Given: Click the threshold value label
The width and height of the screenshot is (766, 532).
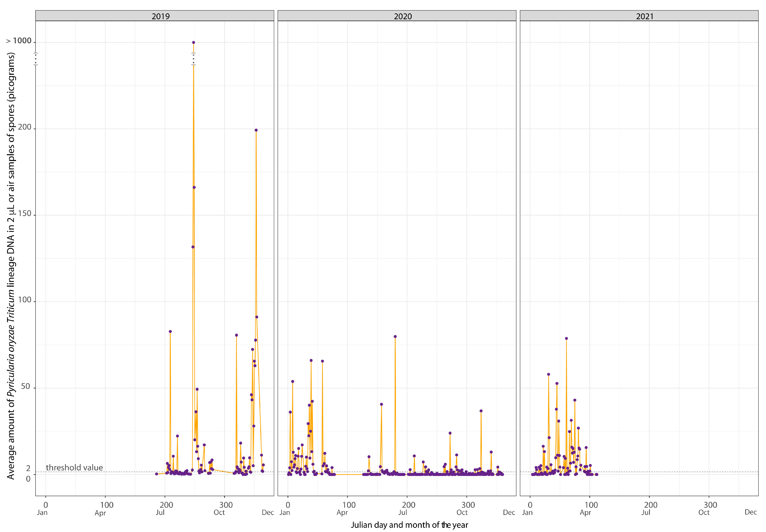Looking at the screenshot, I should click(74, 467).
